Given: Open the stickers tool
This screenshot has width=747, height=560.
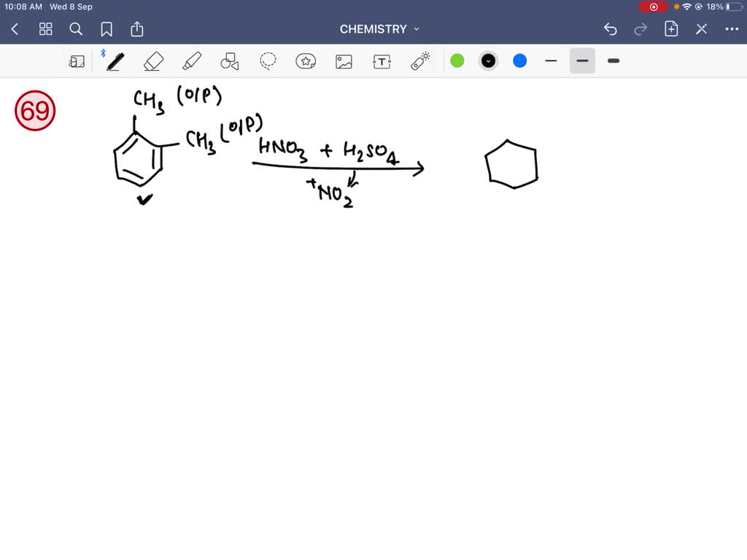Looking at the screenshot, I should point(306,61).
